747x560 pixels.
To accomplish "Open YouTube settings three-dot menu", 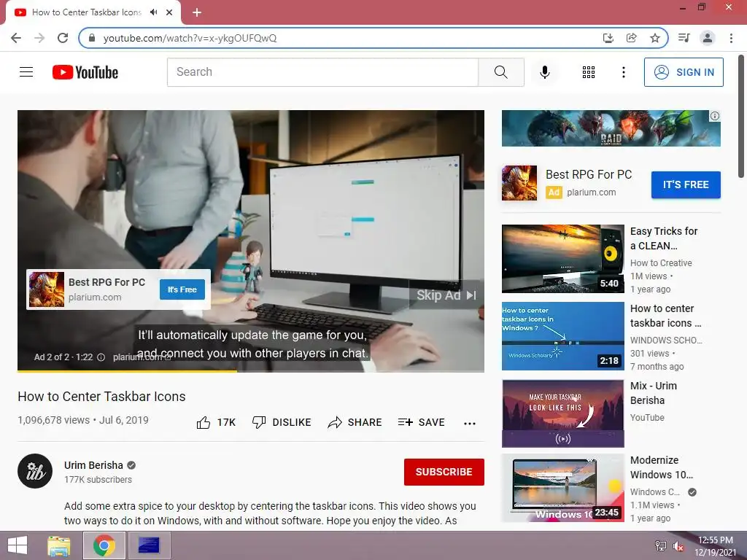I will (624, 72).
